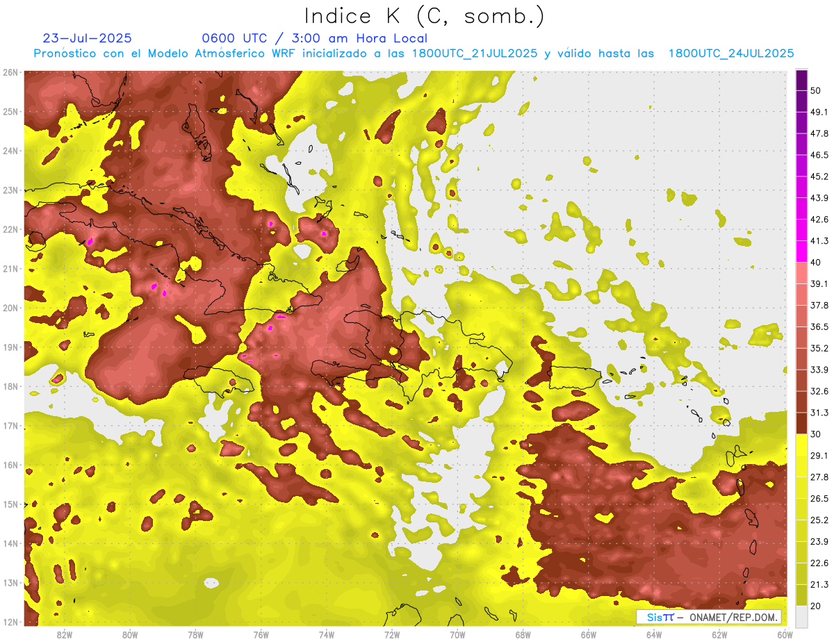Click the 14N latitude axis label

coord(10,543)
